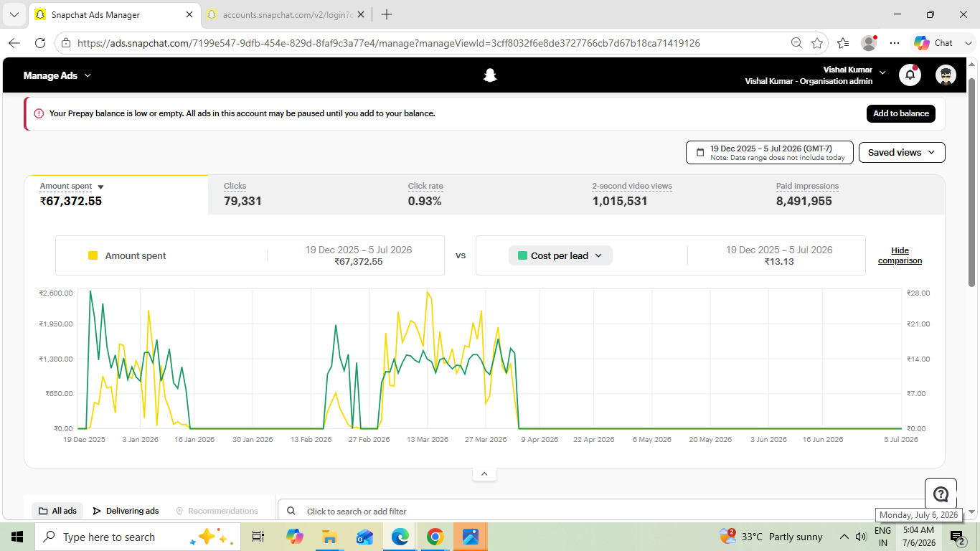
Task: Open the notifications bell
Action: (x=910, y=75)
